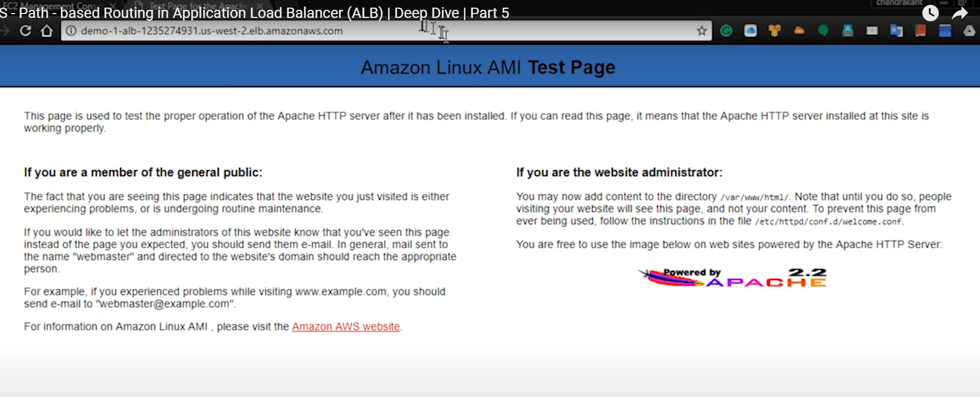Open the blue cloud extension icon

[x=750, y=31]
